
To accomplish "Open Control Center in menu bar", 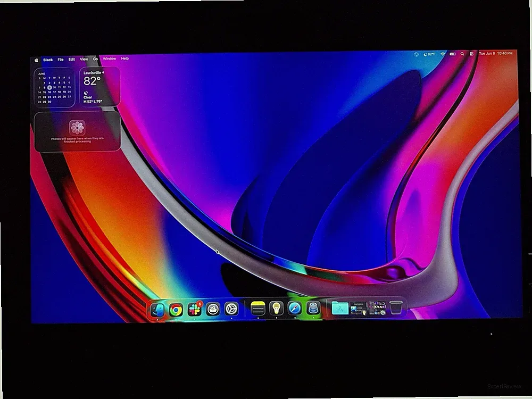I will tap(471, 54).
